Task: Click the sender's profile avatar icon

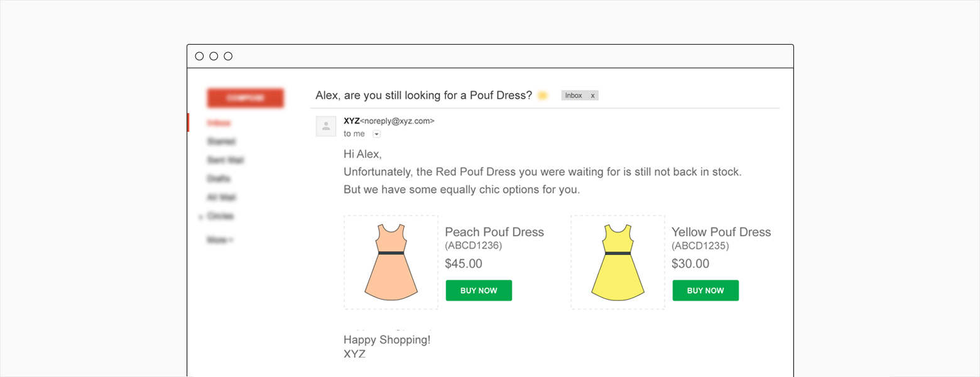Action: (x=326, y=126)
